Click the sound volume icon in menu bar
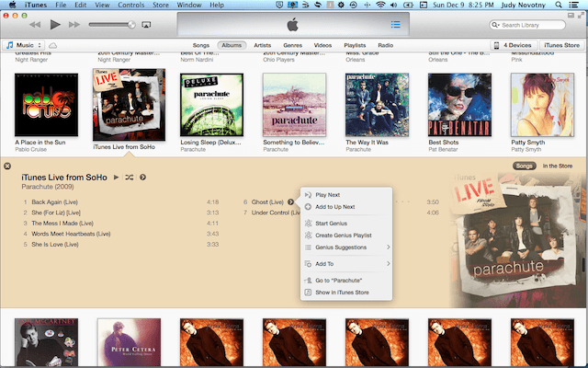The width and height of the screenshot is (588, 368). pos(393,5)
